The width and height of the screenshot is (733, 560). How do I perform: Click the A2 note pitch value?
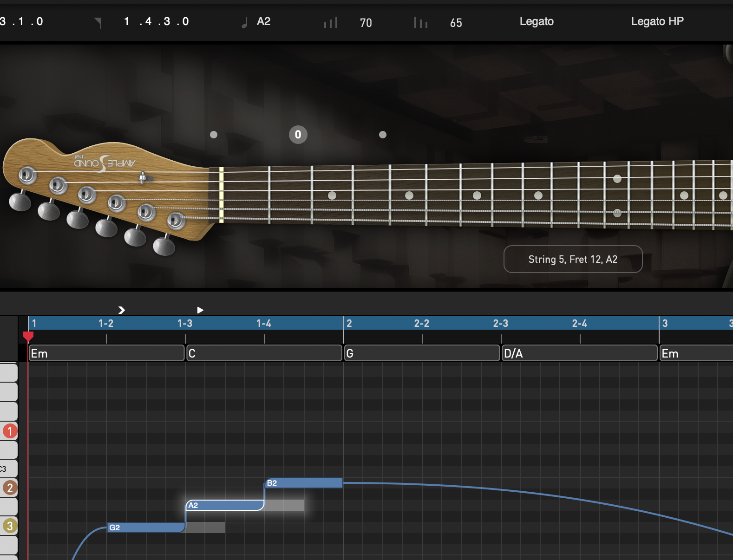[x=264, y=21]
